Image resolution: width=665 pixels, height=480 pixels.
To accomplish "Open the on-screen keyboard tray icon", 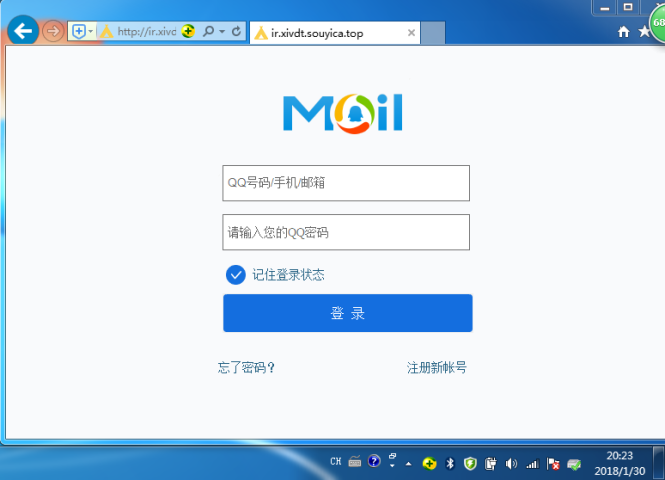I will (355, 461).
